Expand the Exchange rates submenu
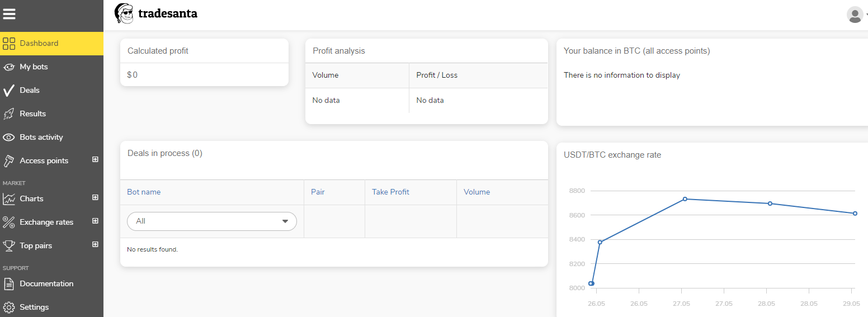Screen dimensions: 868x317 click(x=95, y=221)
